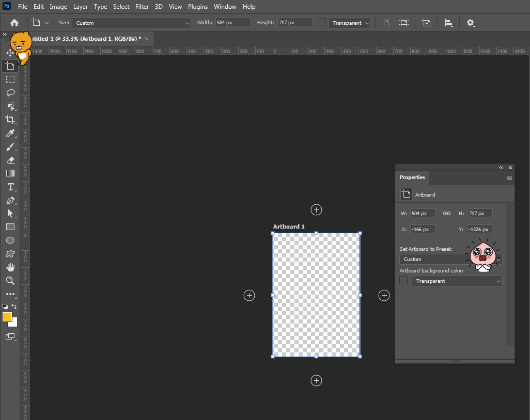Click the Width field in options bar
Image resolution: width=530 pixels, height=420 pixels.
click(x=233, y=22)
